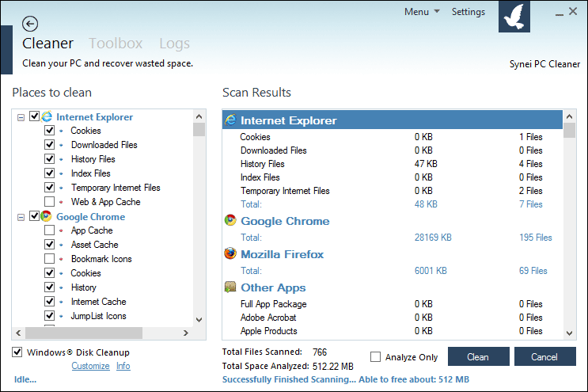Select Adobe Acrobat row in results
Image resolution: width=588 pixels, height=392 pixels.
393,318
